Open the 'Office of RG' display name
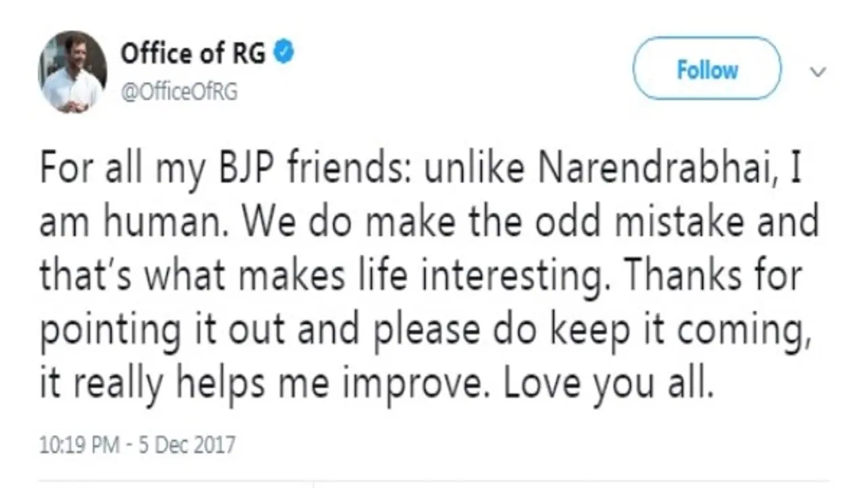The height and width of the screenshot is (488, 868). pos(193,54)
